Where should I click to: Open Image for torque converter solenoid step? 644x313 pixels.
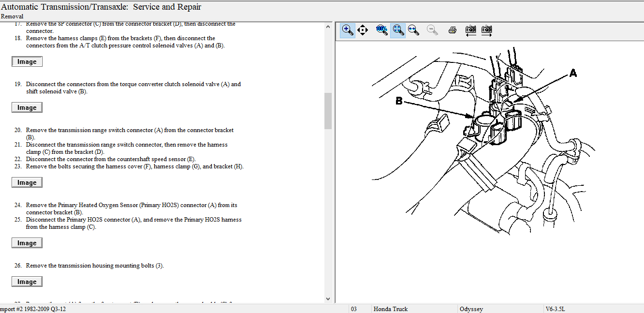(27, 107)
